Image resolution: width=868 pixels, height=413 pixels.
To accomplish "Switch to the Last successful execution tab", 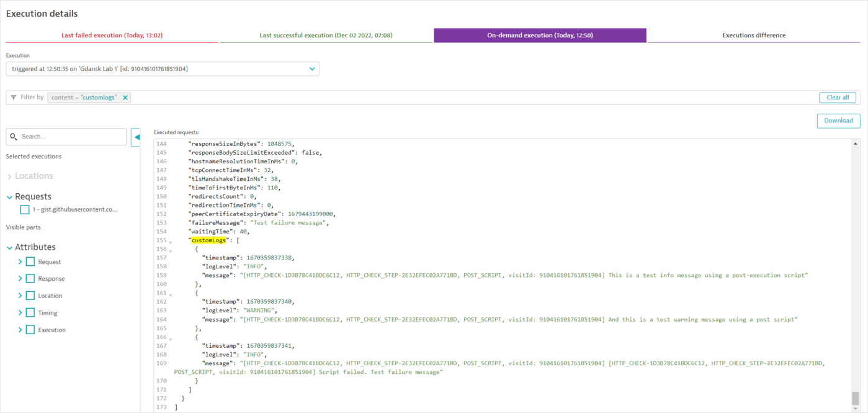I will click(x=326, y=35).
